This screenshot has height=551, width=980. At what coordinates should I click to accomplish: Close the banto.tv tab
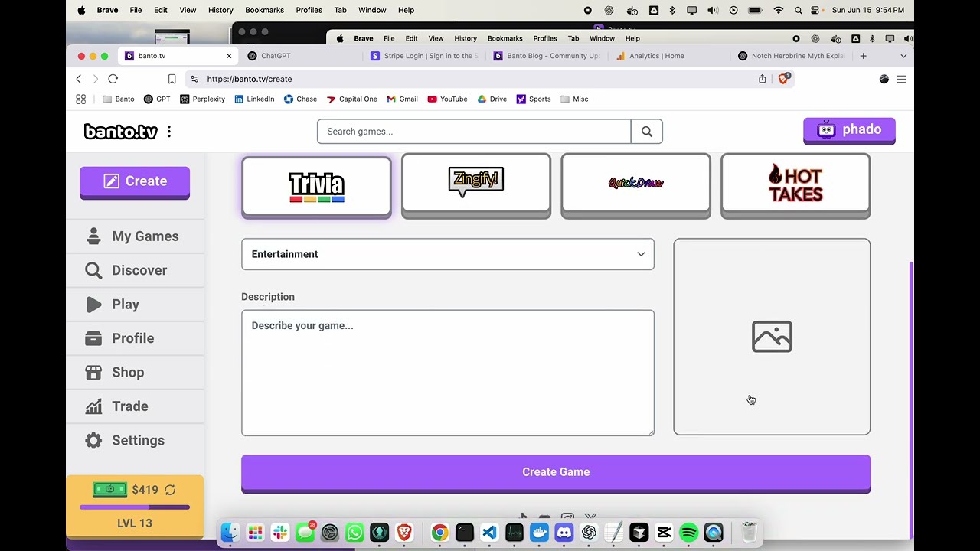click(229, 56)
